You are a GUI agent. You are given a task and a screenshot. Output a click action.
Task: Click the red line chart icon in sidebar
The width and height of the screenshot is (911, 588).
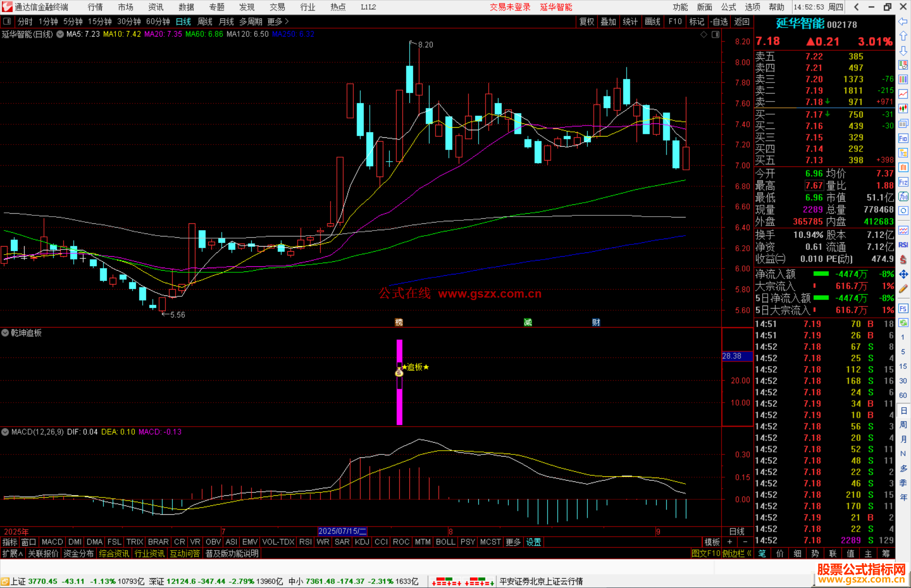pos(903,94)
